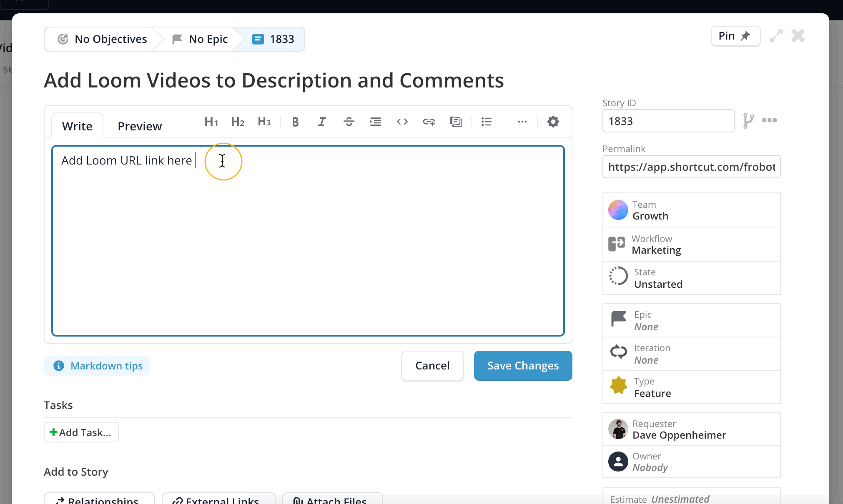Viewport: 843px width, 504px height.
Task: Click the story title text
Action: click(x=274, y=80)
